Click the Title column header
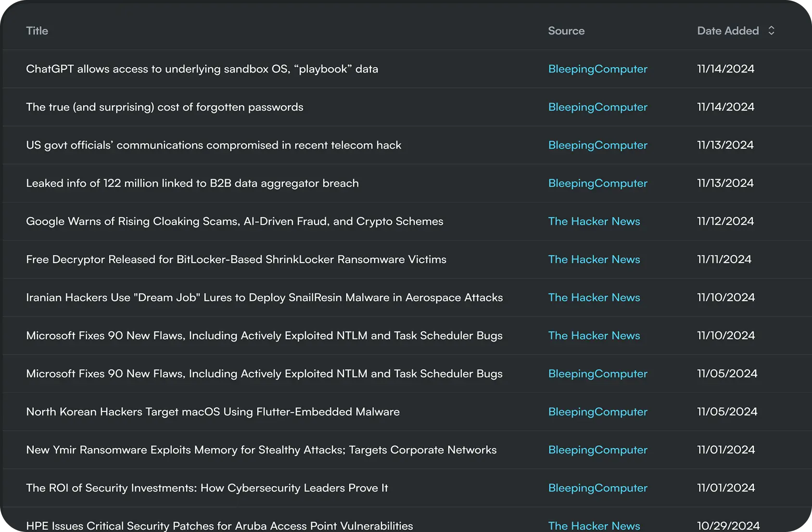The width and height of the screenshot is (812, 532). tap(37, 31)
